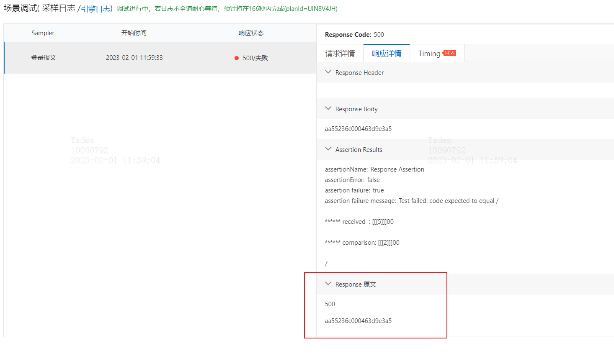Click the 2023-02-01 11:59:33 start time cell
Image resolution: width=614 pixels, height=364 pixels.
[x=134, y=58]
